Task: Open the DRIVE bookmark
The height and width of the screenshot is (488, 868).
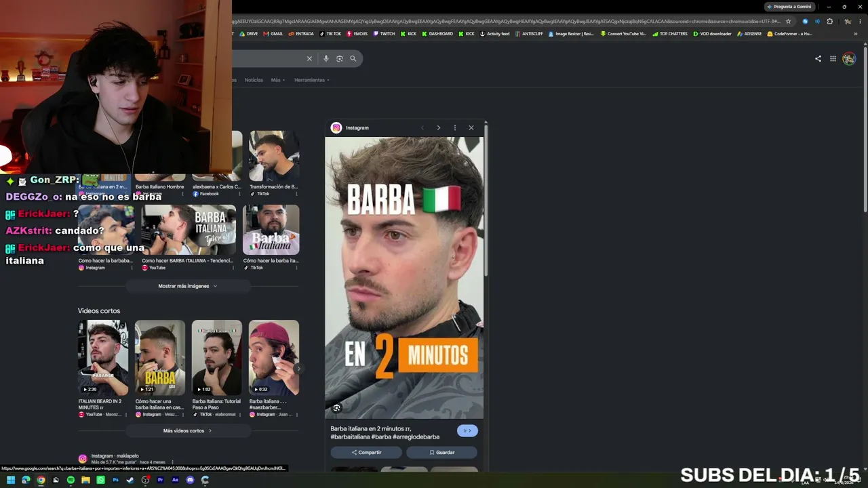Action: pyautogui.click(x=249, y=34)
